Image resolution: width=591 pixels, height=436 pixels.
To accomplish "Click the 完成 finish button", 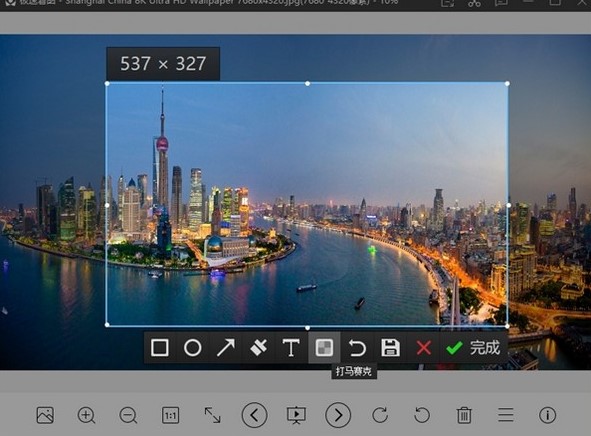I will coord(473,347).
